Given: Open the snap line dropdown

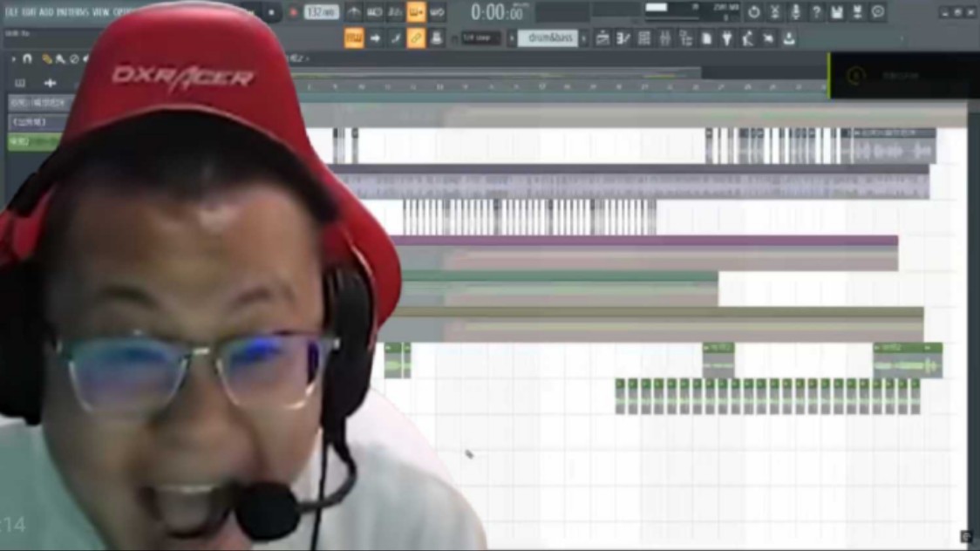Looking at the screenshot, I should 481,38.
